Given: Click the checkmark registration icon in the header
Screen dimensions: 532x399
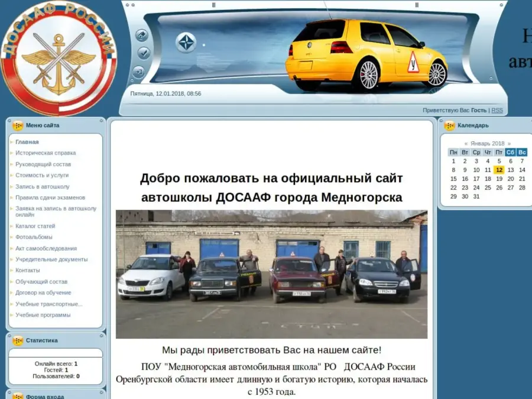Looking at the screenshot, I should tap(144, 54).
